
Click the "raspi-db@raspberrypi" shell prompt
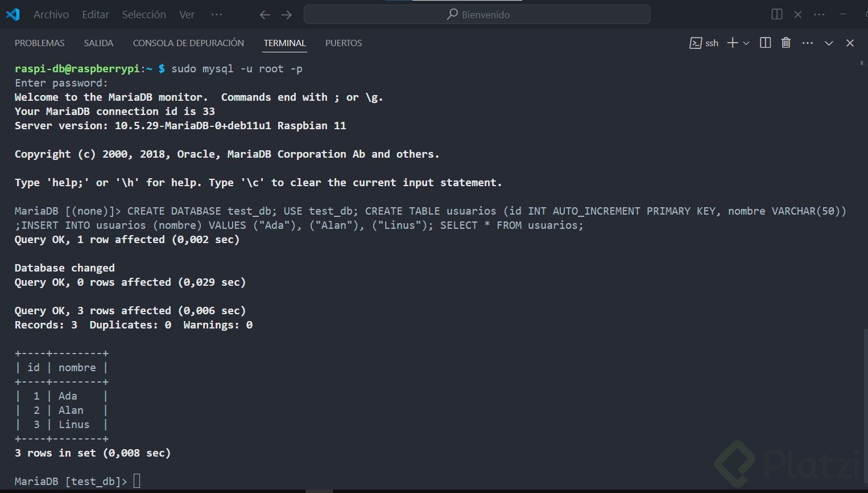[x=77, y=69]
